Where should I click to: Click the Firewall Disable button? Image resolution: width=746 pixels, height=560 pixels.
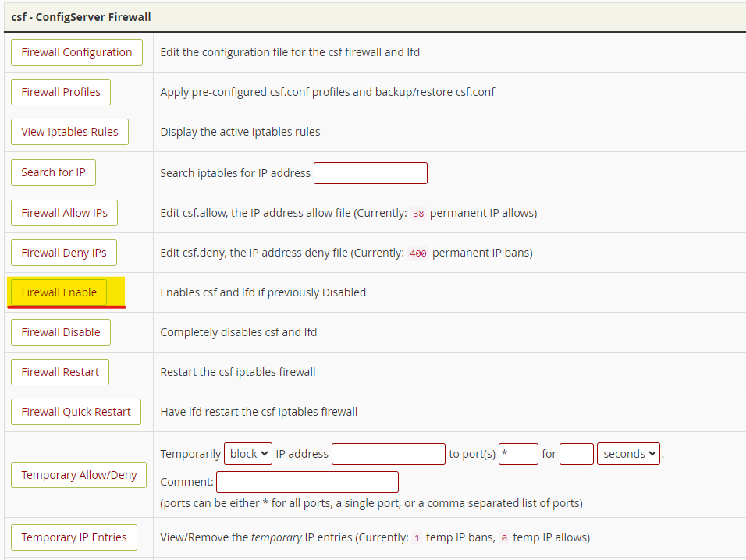pos(61,332)
